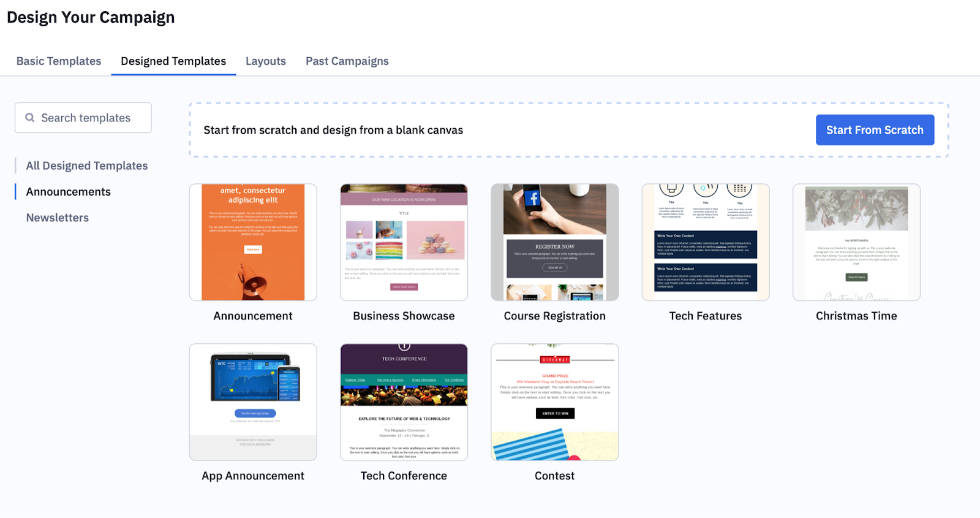Pick the Tech Features template thumbnail
980x518 pixels.
(x=706, y=242)
